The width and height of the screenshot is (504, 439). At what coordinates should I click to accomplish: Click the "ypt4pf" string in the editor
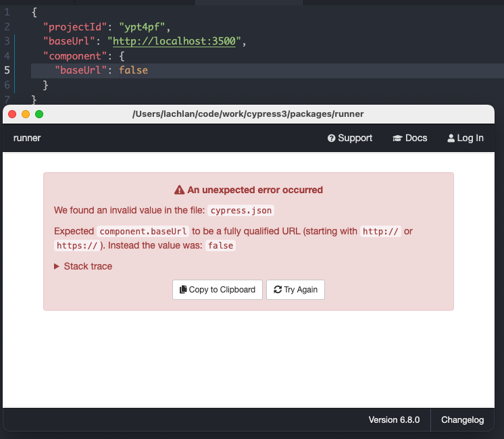pos(142,26)
